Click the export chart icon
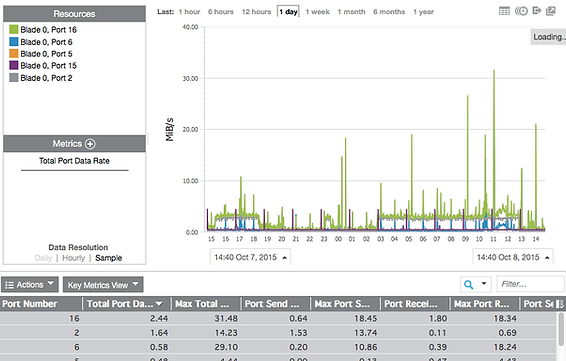Image resolution: width=566 pixels, height=361 pixels. [x=537, y=11]
